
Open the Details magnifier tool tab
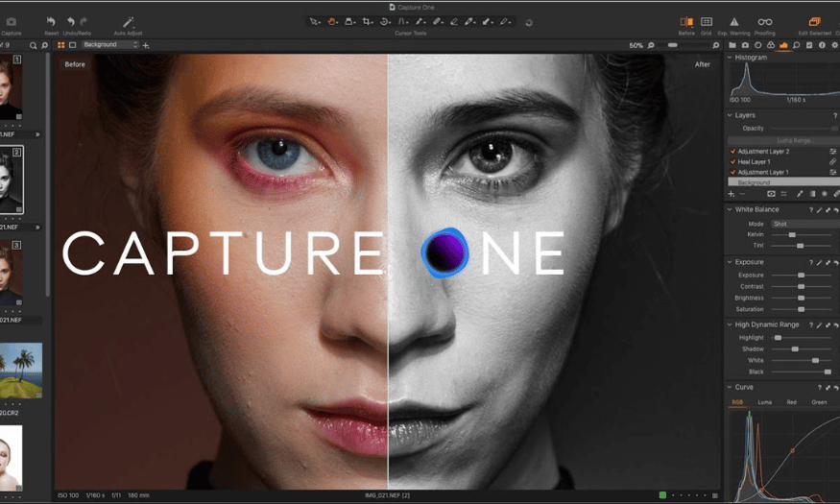797,45
